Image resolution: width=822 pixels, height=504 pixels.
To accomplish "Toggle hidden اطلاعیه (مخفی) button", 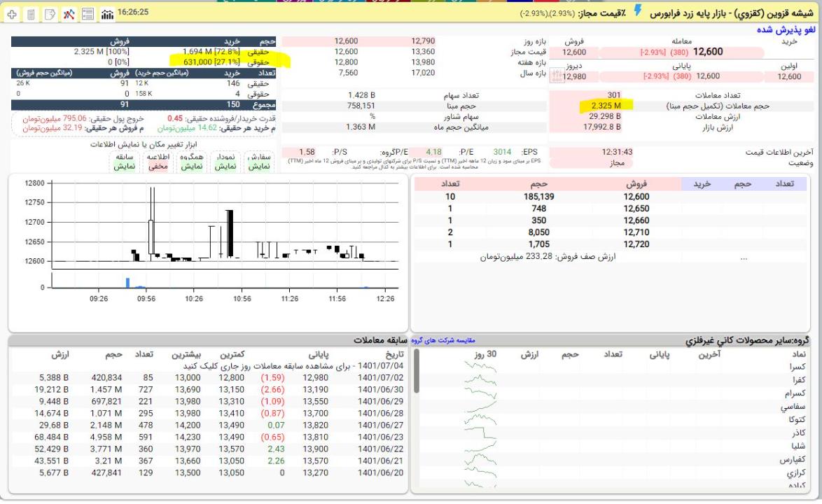I will [158, 162].
